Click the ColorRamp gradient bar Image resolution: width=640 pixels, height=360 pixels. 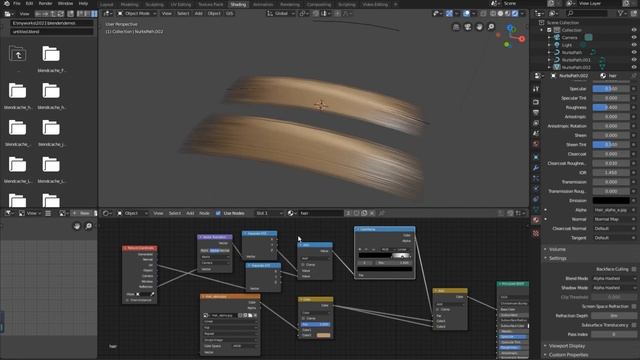pos(384,256)
